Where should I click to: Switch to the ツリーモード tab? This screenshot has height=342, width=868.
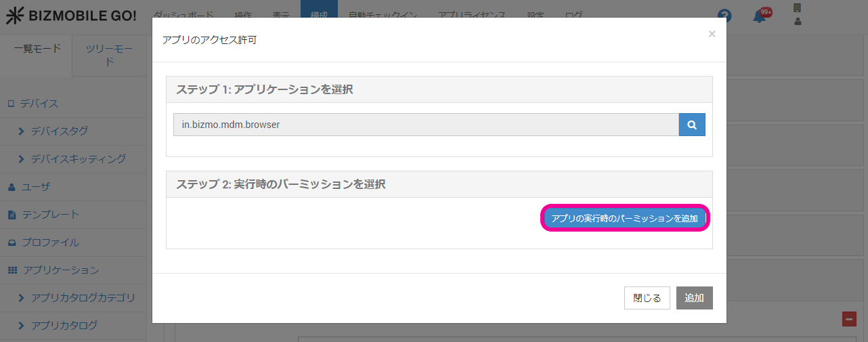[x=110, y=55]
